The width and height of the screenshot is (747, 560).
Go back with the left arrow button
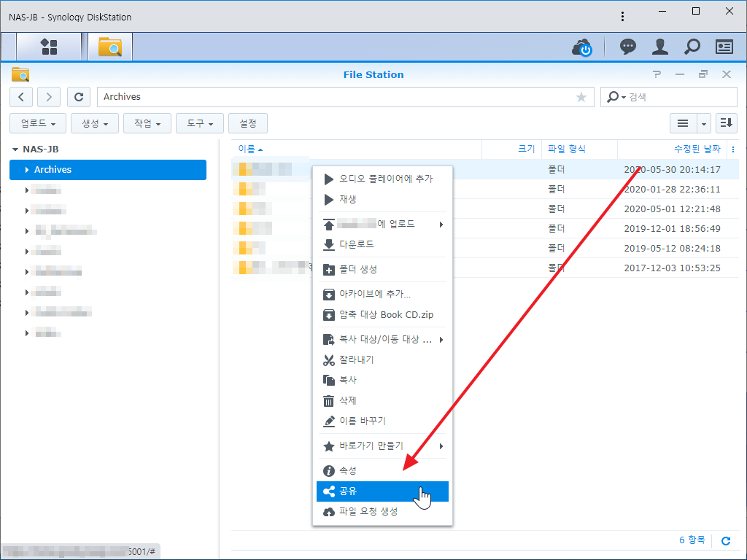tap(21, 97)
